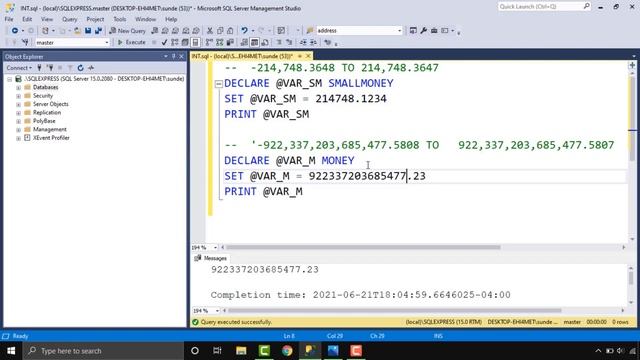The width and height of the screenshot is (640, 360).
Task: Open the File menu
Action: tap(9, 19)
